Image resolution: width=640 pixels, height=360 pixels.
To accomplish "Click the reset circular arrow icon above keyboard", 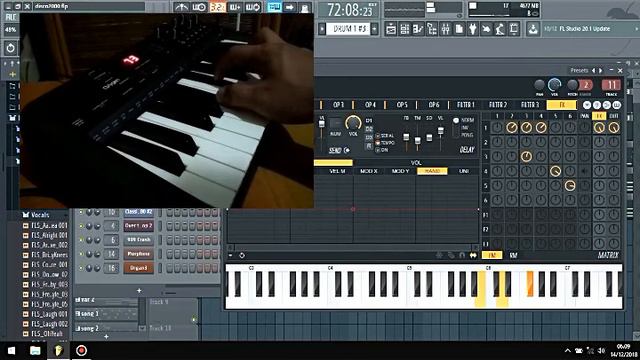I will point(242,256).
